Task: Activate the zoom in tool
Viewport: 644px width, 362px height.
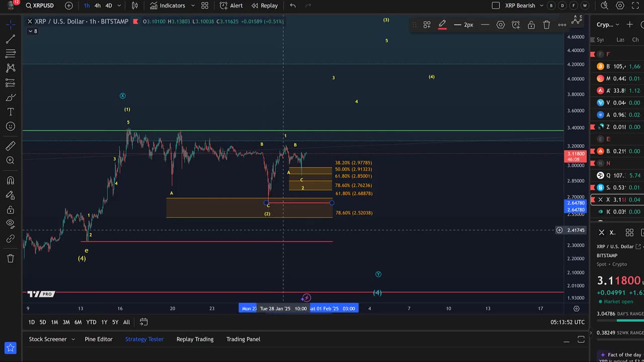Action: [x=10, y=160]
